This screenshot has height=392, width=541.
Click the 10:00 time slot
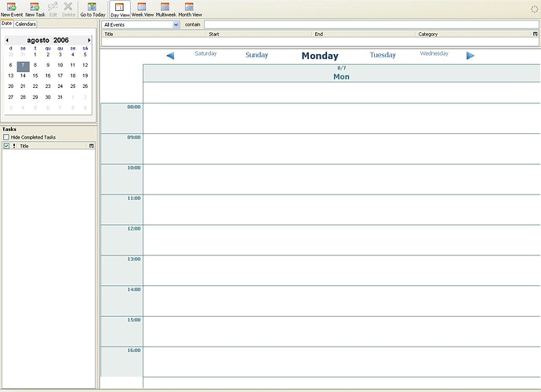pos(342,180)
